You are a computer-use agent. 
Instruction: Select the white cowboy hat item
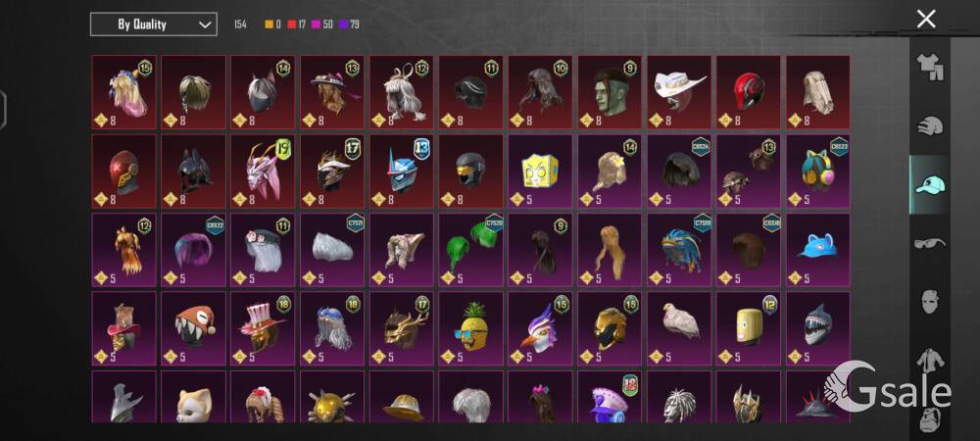pyautogui.click(x=679, y=92)
